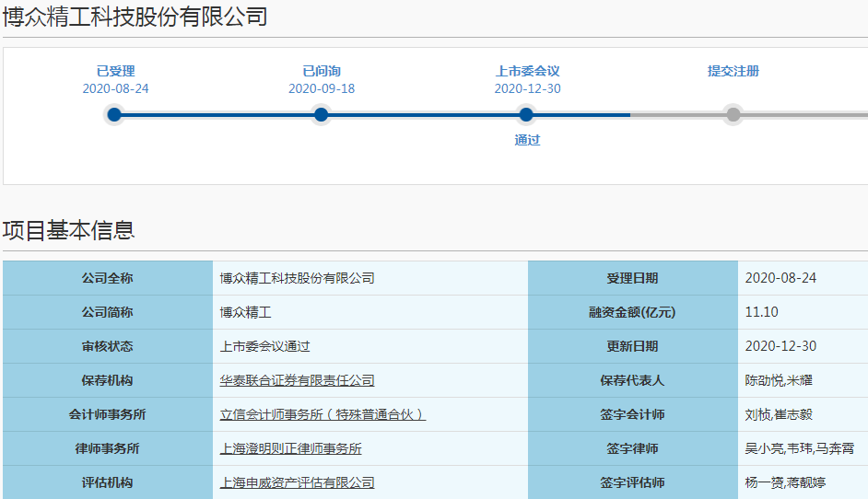Click the 通过 result text under timeline
Screen dimensions: 868x499
(x=527, y=140)
